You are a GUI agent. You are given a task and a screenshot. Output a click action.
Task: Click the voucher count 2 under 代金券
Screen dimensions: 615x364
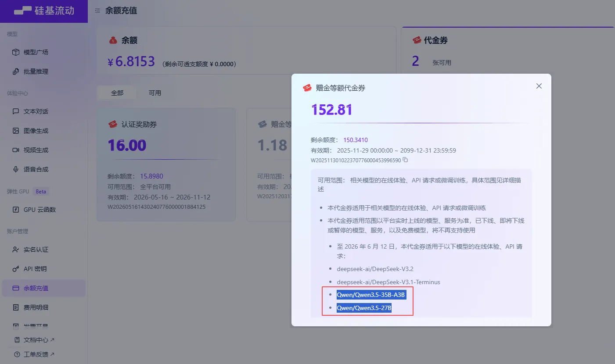[x=415, y=61]
